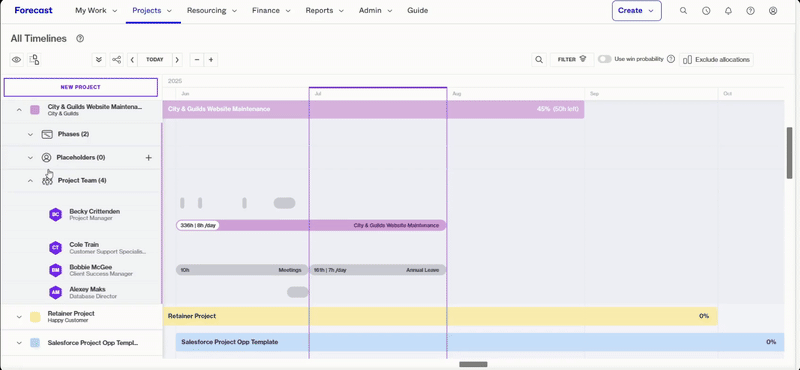800x370 pixels.
Task: Open the user profile icon
Action: pos(773,10)
